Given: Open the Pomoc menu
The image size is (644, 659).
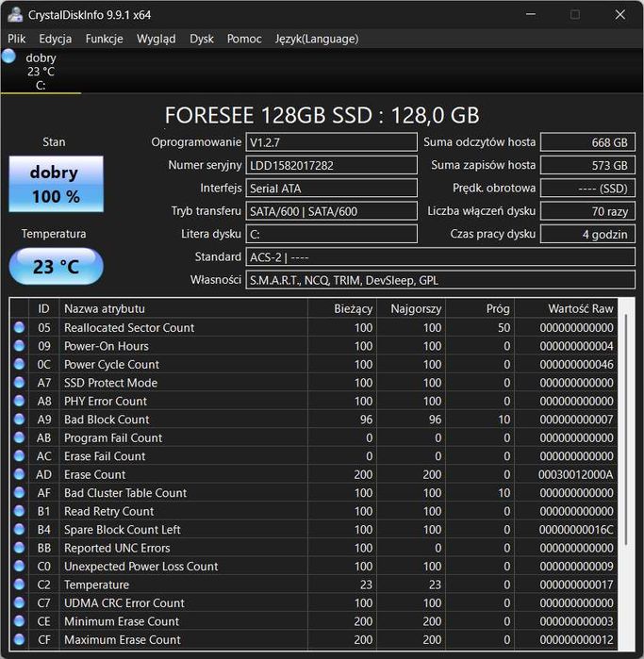Looking at the screenshot, I should (x=244, y=39).
